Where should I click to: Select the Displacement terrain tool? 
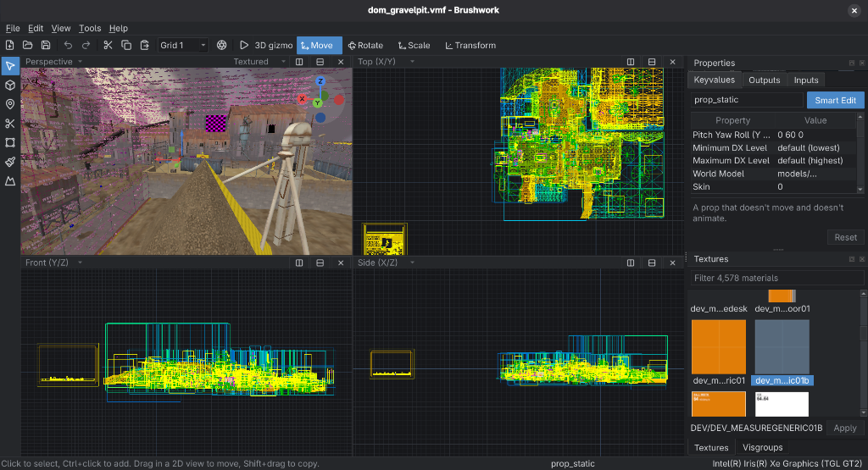click(x=10, y=181)
